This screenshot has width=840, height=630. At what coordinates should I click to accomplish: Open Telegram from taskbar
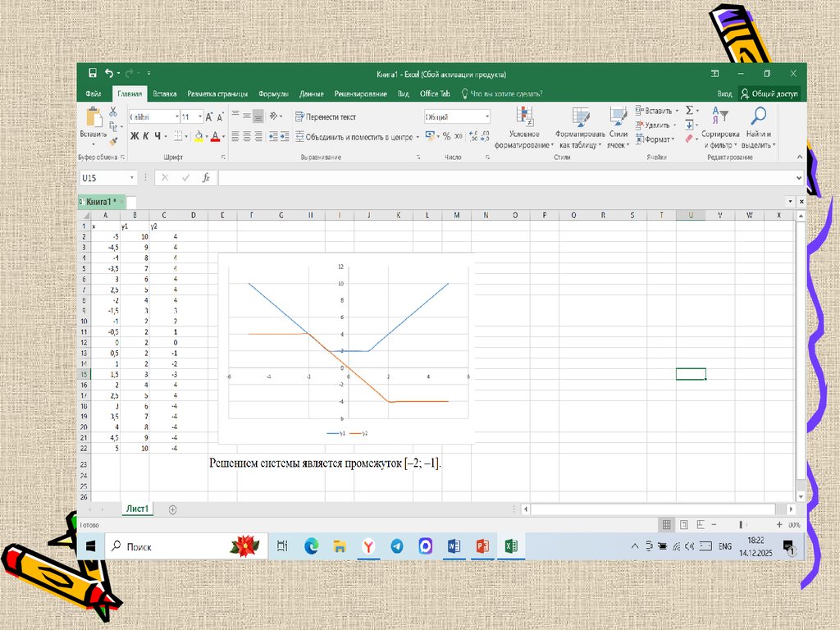397,546
